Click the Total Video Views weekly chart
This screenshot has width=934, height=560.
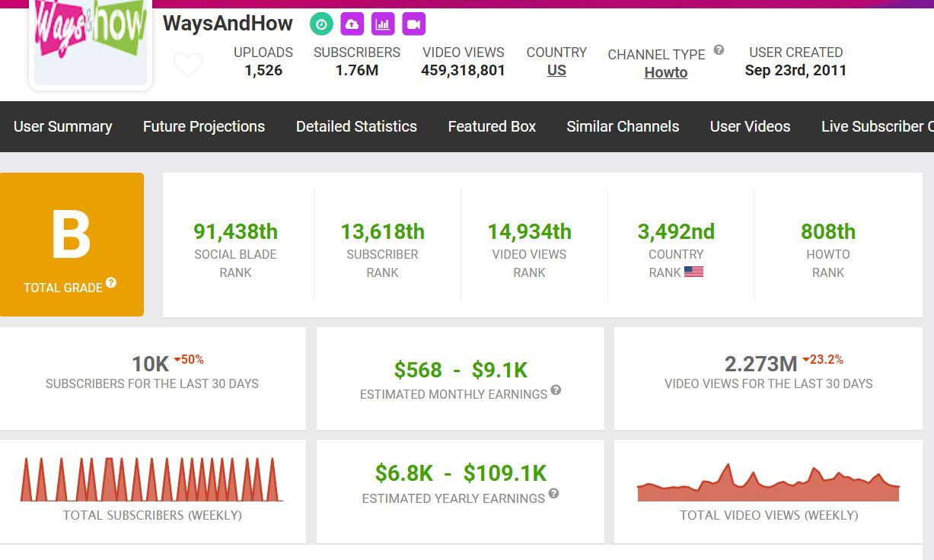(x=768, y=484)
